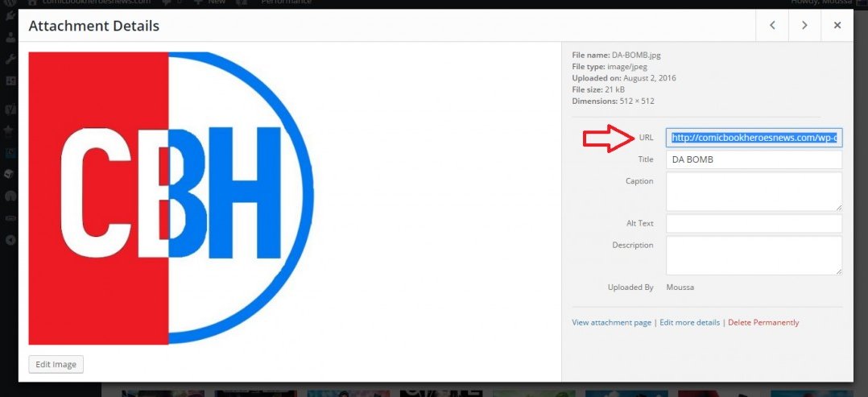Go to next attachment using right chevron
This screenshot has width=868, height=397.
(804, 26)
